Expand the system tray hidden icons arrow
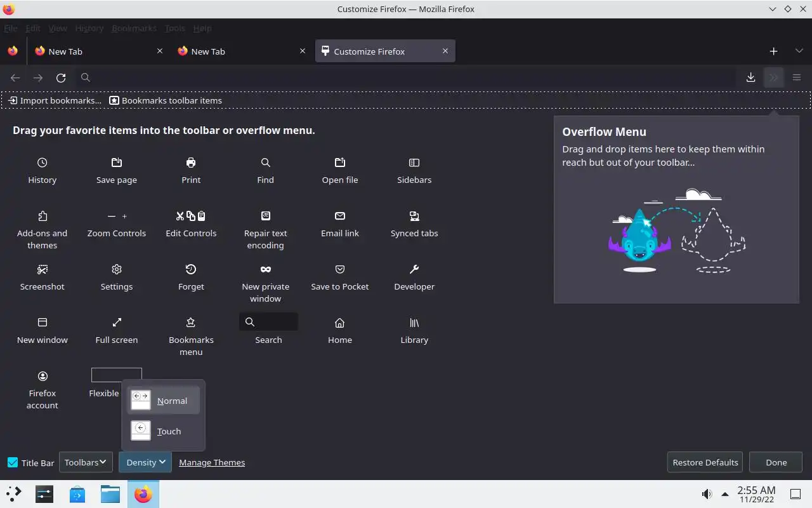The height and width of the screenshot is (508, 812). (725, 494)
